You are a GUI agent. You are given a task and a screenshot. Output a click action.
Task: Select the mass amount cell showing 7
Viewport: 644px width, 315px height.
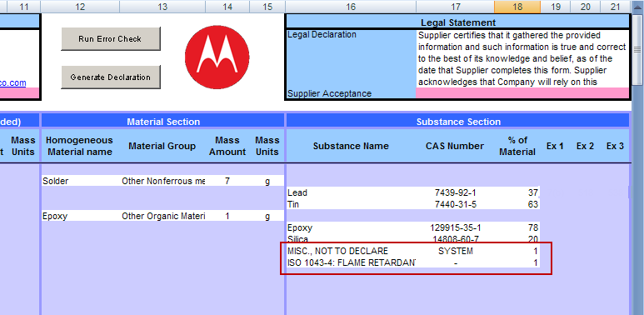coord(227,181)
